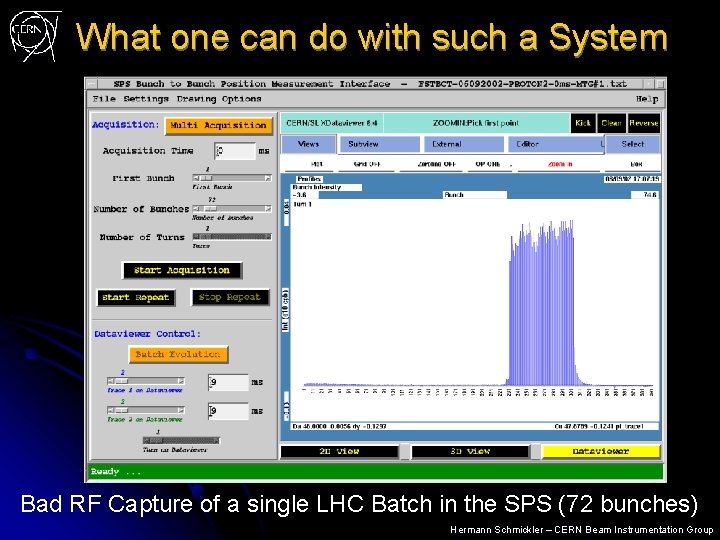
Task: Click the Reverse button
Action: [644, 123]
